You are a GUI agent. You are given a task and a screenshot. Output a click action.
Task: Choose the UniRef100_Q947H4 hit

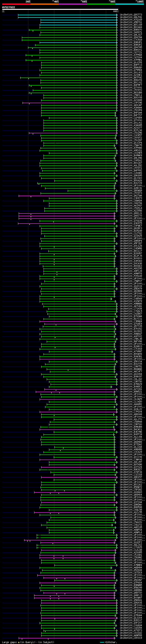coord(131,37)
